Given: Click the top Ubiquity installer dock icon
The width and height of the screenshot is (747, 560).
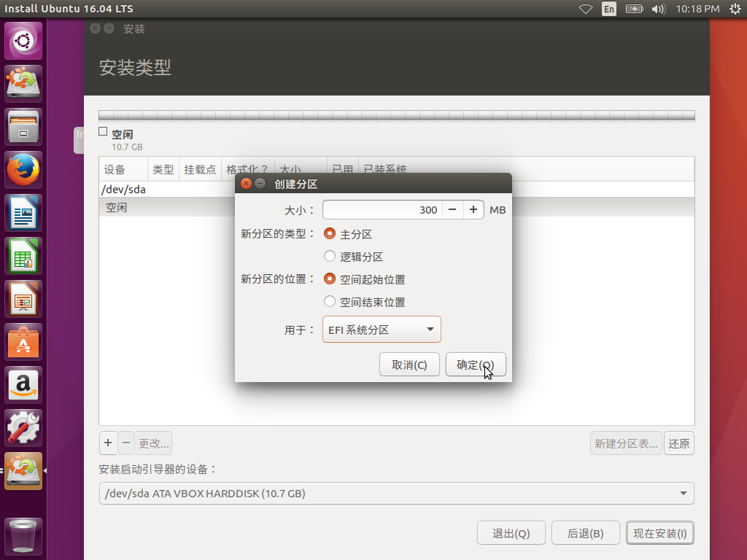Looking at the screenshot, I should pyautogui.click(x=23, y=84).
